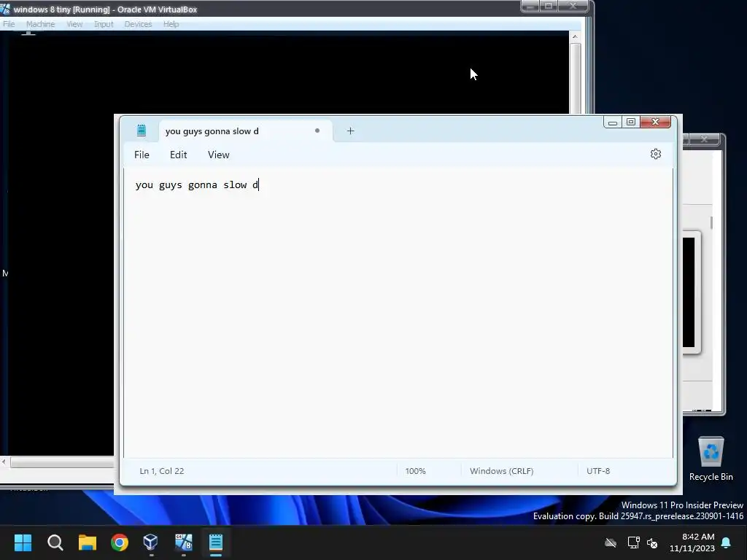This screenshot has width=747, height=560.
Task: Minimize the Notepad window
Action: coord(613,122)
